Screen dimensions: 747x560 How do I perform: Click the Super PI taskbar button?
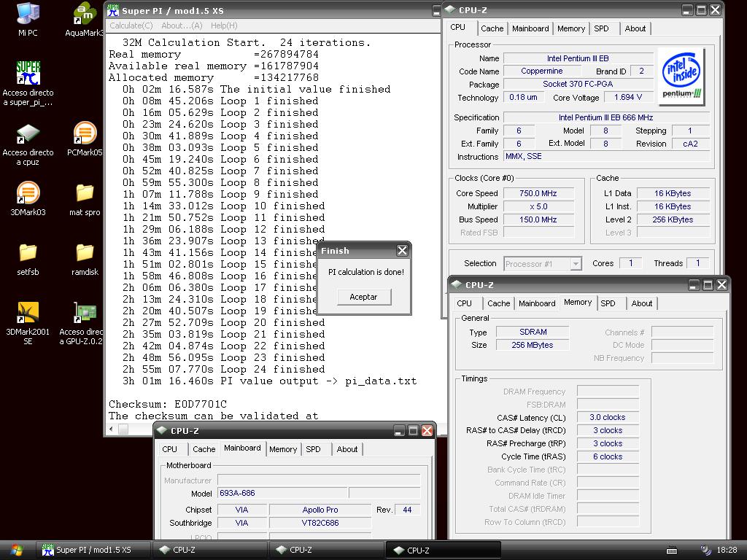pyautogui.click(x=93, y=550)
